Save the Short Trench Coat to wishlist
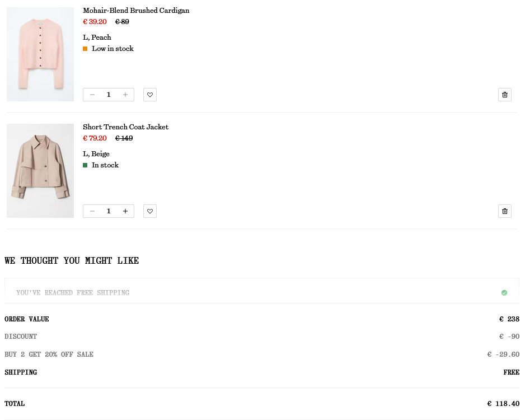 tap(150, 211)
